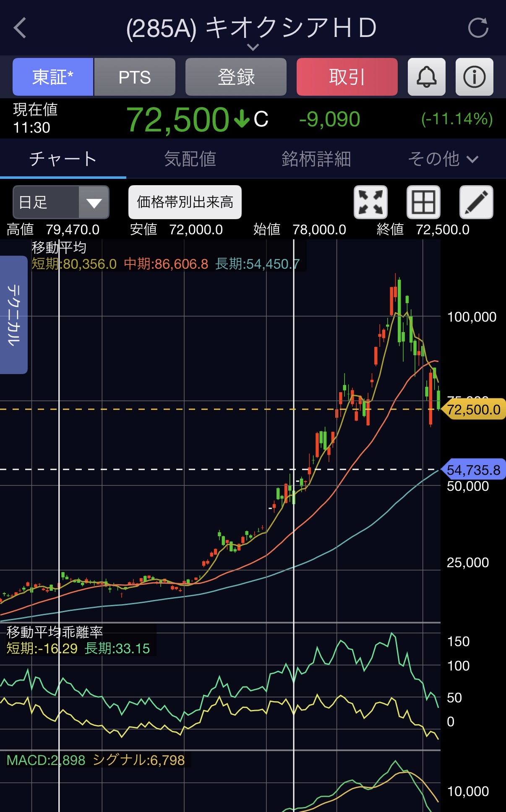
Task: Tap the 短期:80,356.0 moving average value
Action: click(x=74, y=264)
